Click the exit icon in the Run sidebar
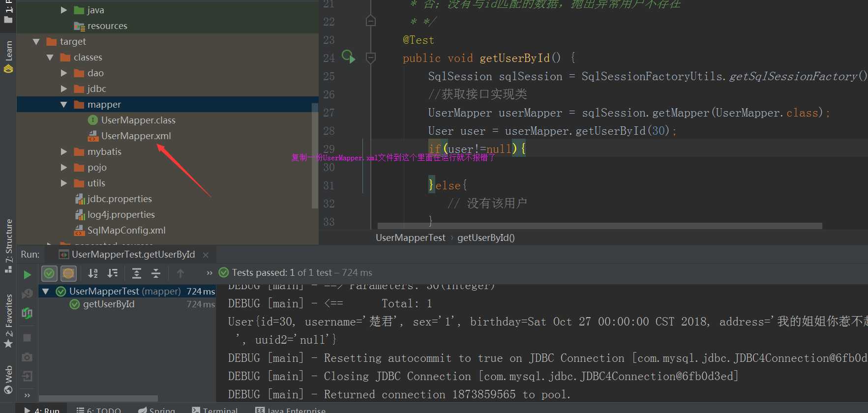Image resolution: width=868 pixels, height=413 pixels. coord(27,376)
